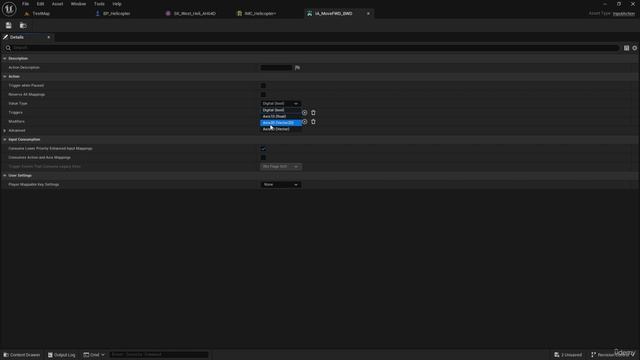Screen dimensions: 640x360
Task: Expand the Advanced section
Action: [4, 131]
